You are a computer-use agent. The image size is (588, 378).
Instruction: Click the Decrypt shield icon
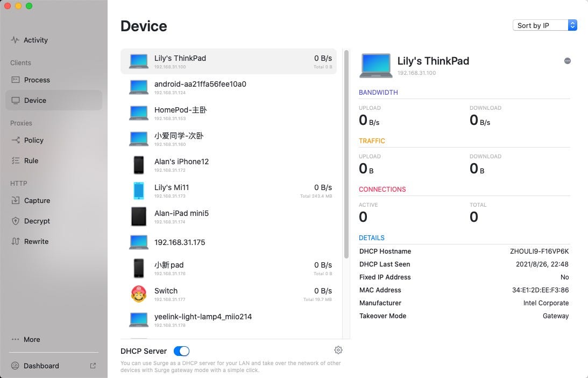coord(16,221)
